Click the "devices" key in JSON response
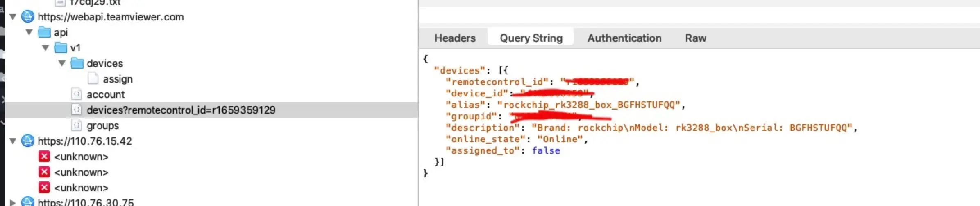Image resolution: width=980 pixels, height=206 pixels. coord(460,70)
